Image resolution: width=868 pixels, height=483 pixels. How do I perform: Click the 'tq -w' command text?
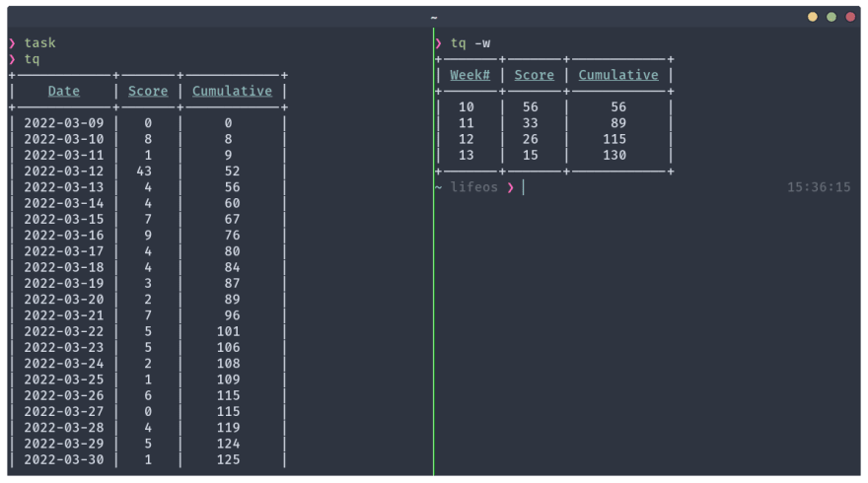coord(470,43)
